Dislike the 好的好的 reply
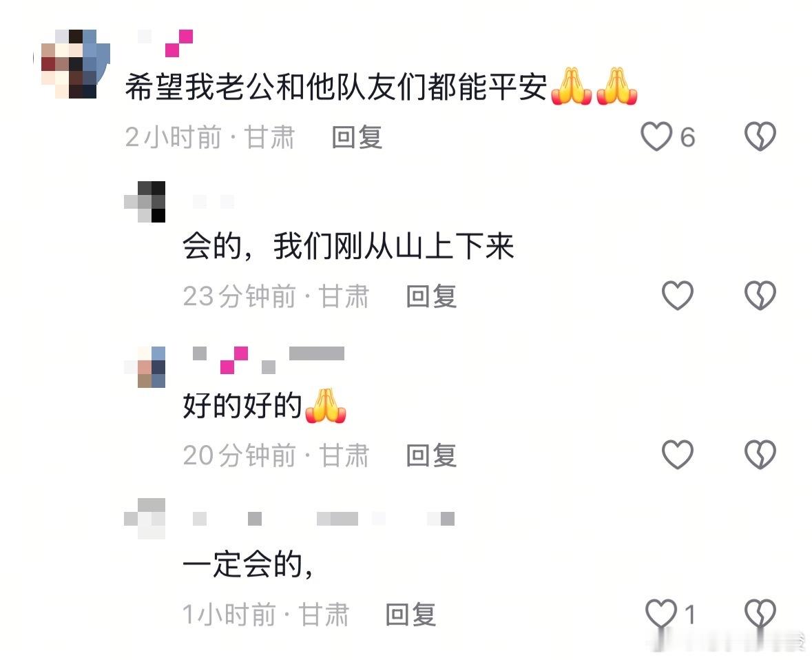Screen dimensions: 812x660 [x=760, y=454]
